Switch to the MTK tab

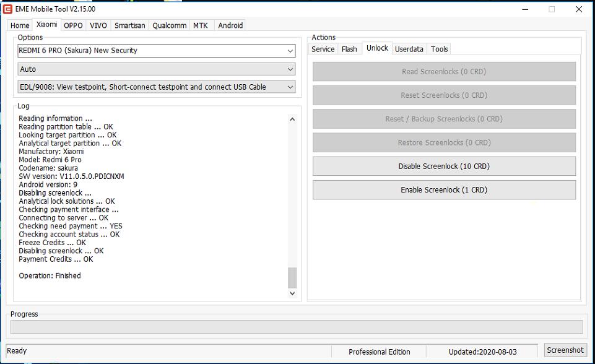pos(201,25)
